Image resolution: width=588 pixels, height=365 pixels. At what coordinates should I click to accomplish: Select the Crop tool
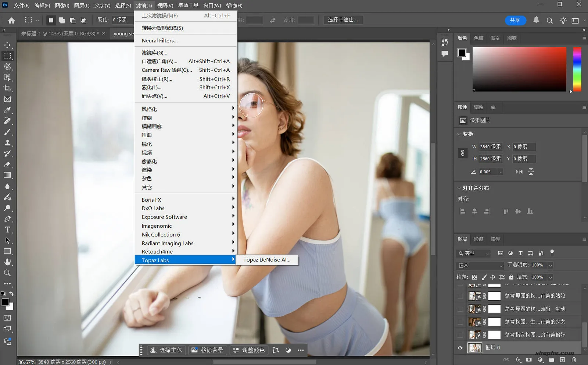[7, 88]
